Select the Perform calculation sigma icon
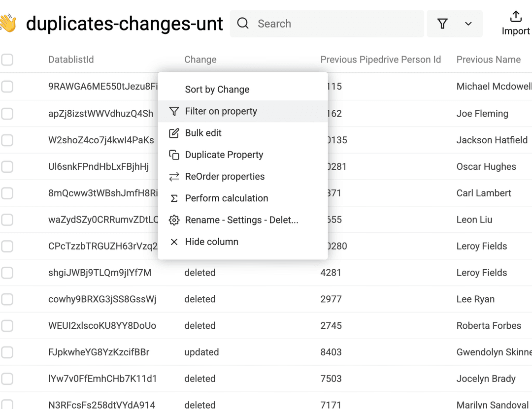 (174, 198)
